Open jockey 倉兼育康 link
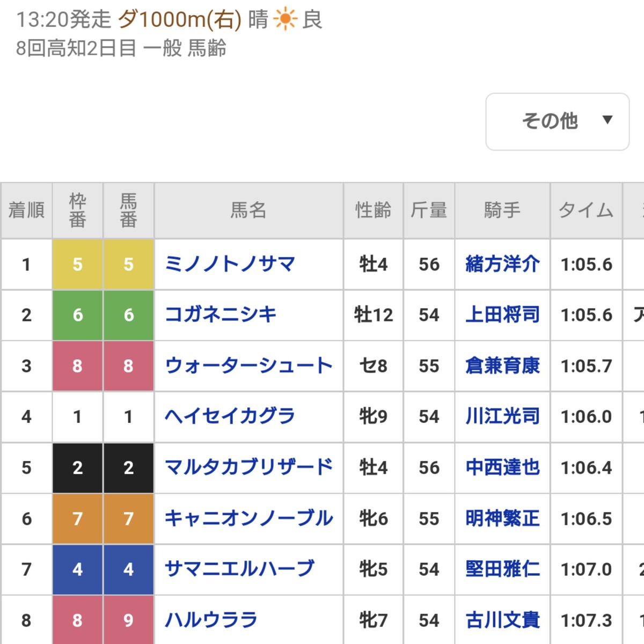 point(502,366)
